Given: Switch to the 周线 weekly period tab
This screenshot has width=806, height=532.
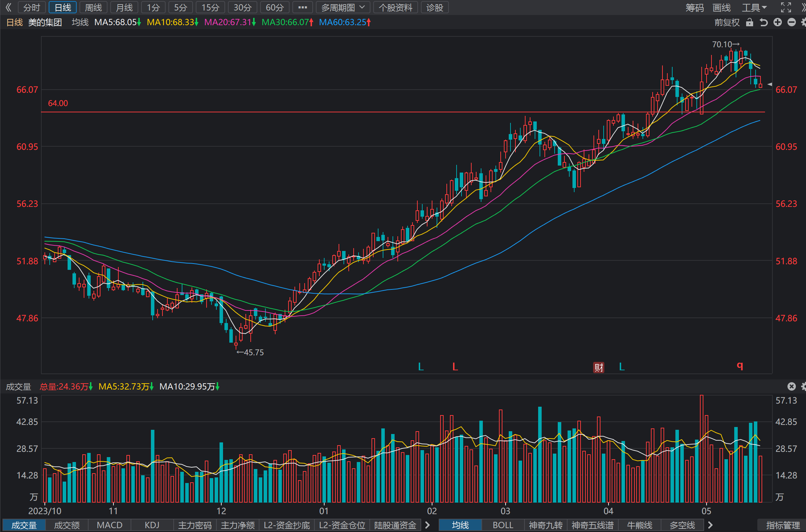Looking at the screenshot, I should [x=93, y=7].
